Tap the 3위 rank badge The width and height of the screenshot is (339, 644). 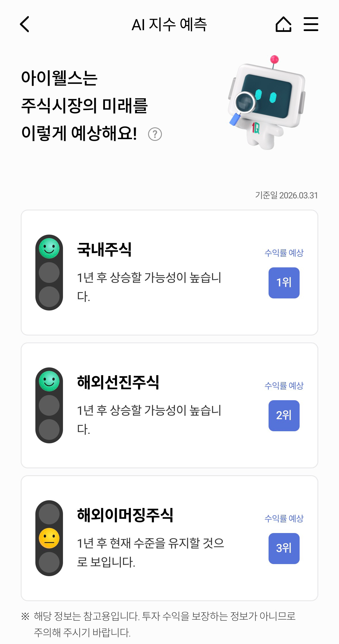284,549
